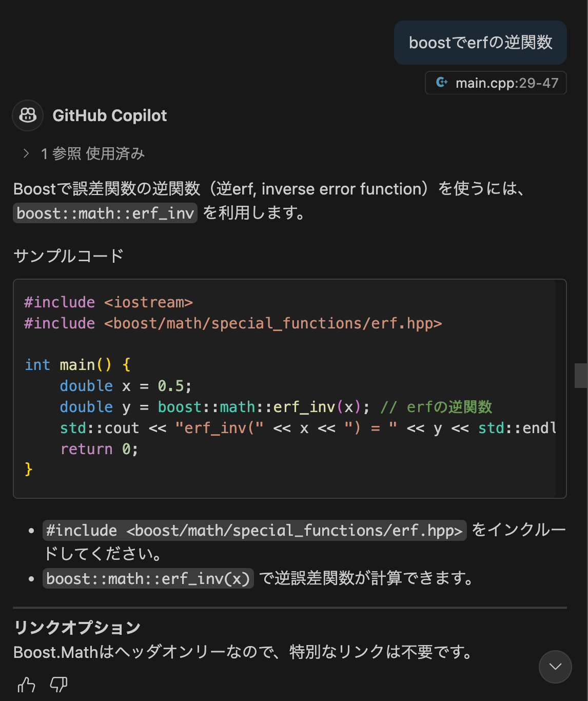Click the chat panel vertical scrollbar thumb
Image resolution: width=588 pixels, height=701 pixels.
point(581,376)
